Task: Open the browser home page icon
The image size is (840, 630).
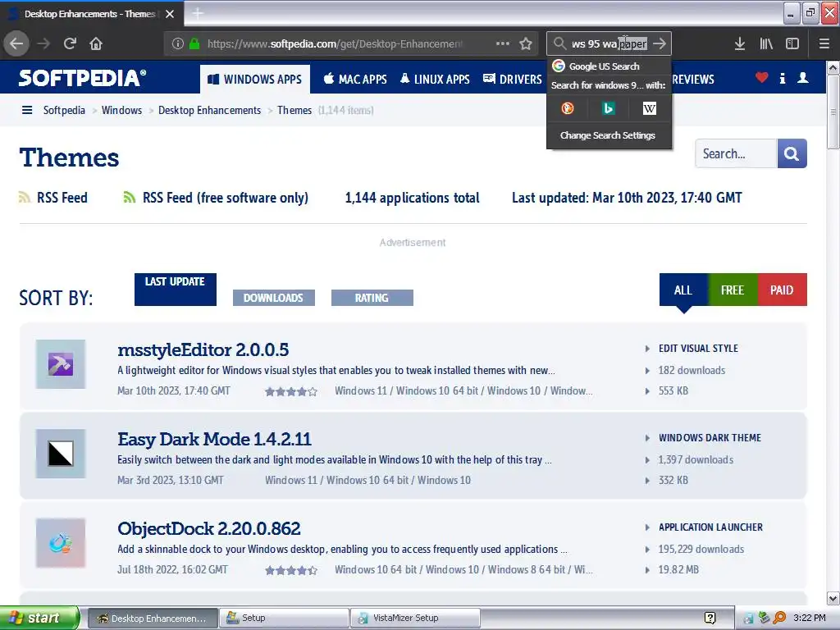Action: [96, 44]
